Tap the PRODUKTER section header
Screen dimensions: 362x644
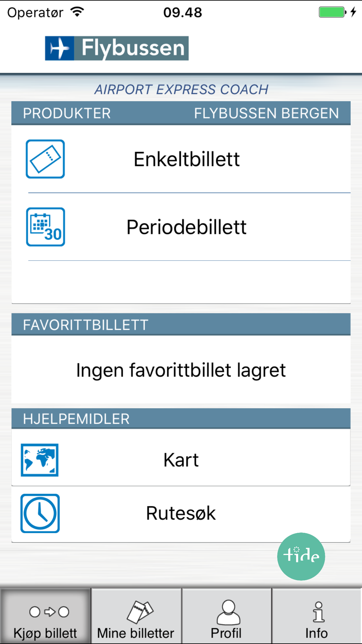[x=67, y=113]
